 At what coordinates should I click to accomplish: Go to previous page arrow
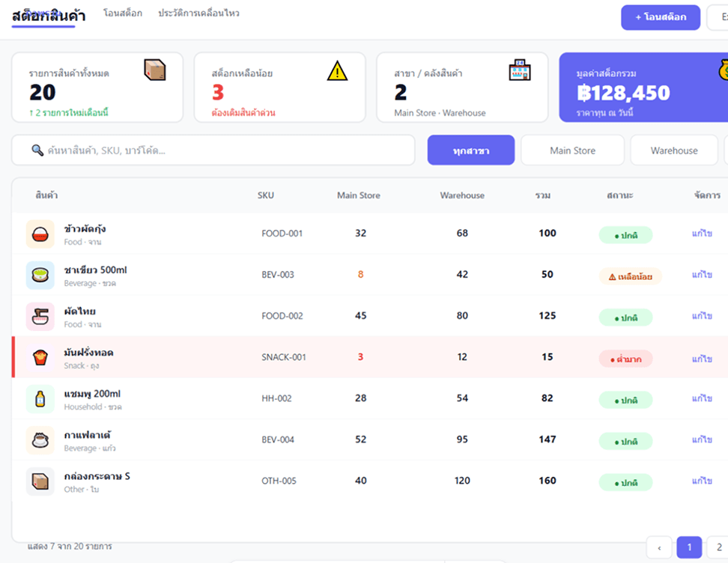(659, 548)
